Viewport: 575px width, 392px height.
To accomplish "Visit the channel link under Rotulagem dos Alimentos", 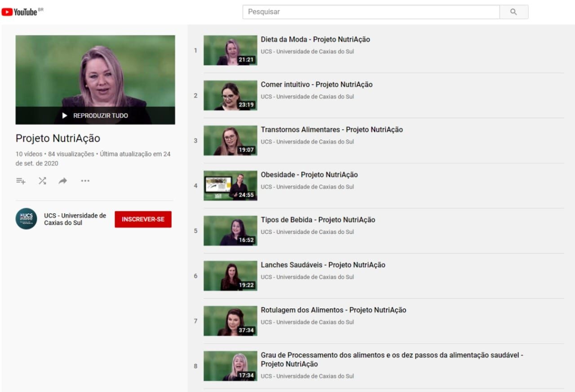I will [307, 322].
